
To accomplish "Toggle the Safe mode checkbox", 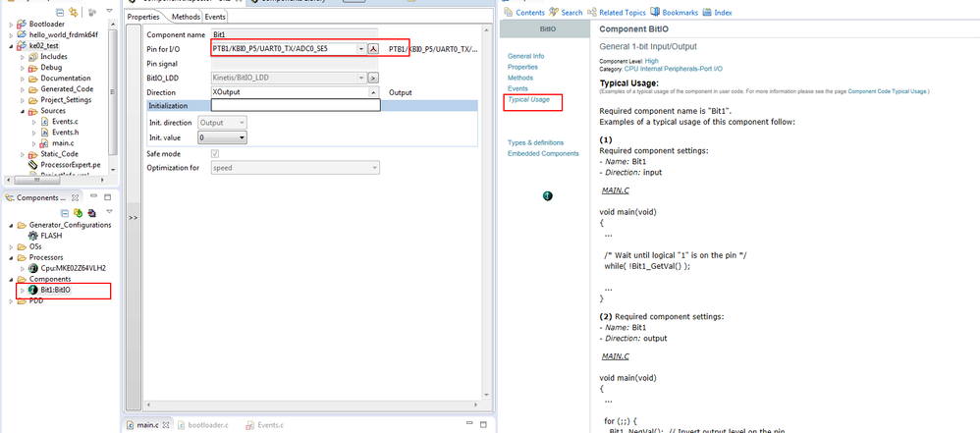I will pyautogui.click(x=215, y=154).
